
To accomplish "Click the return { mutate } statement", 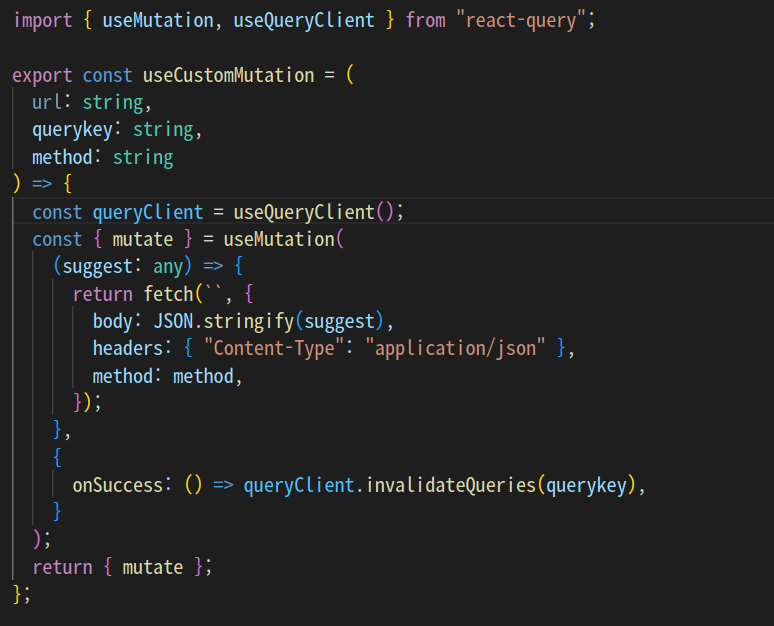I will tap(122, 567).
